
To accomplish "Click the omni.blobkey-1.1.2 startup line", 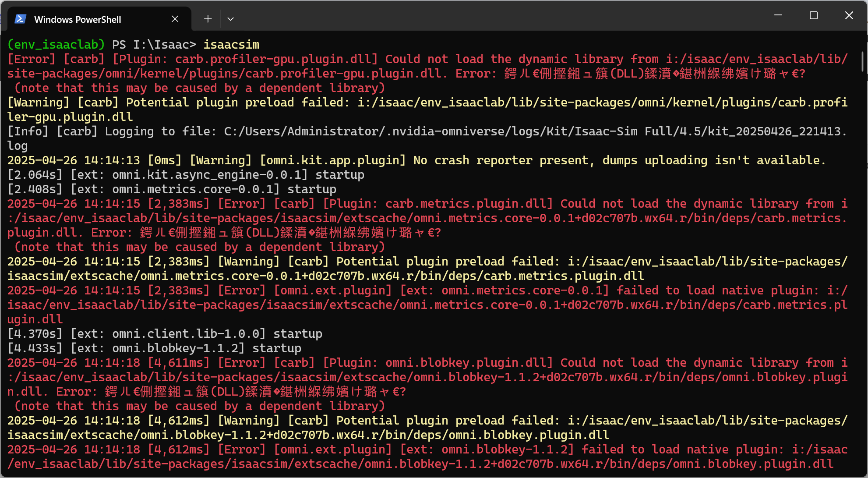I will tap(154, 348).
